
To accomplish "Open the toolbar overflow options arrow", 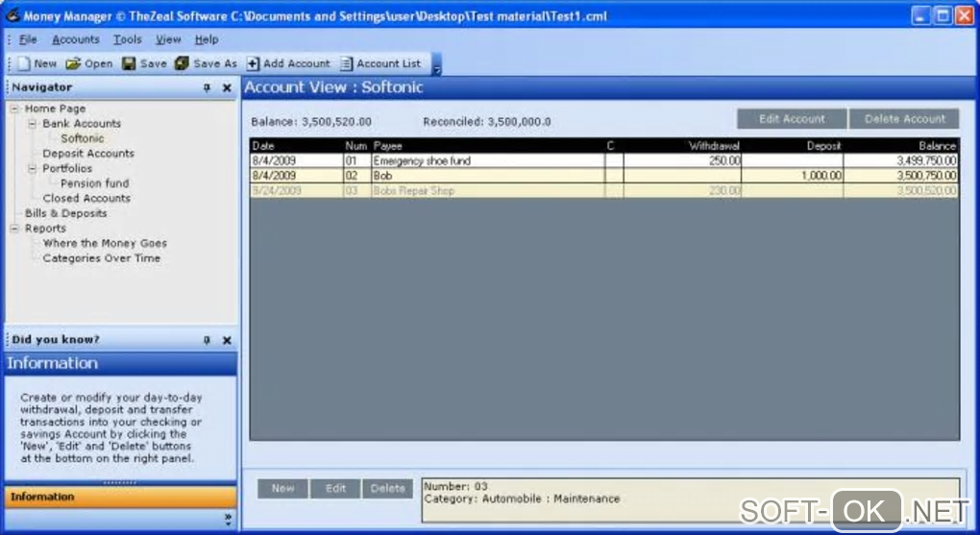I will point(437,65).
